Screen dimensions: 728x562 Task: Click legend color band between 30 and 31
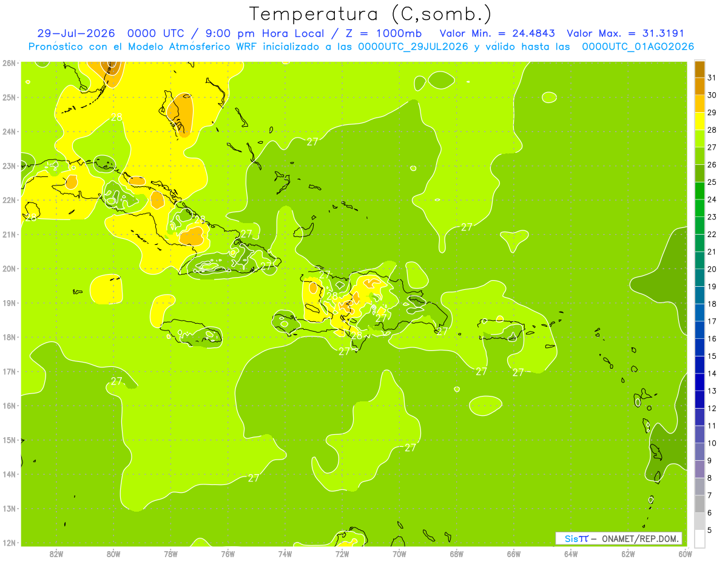(699, 86)
